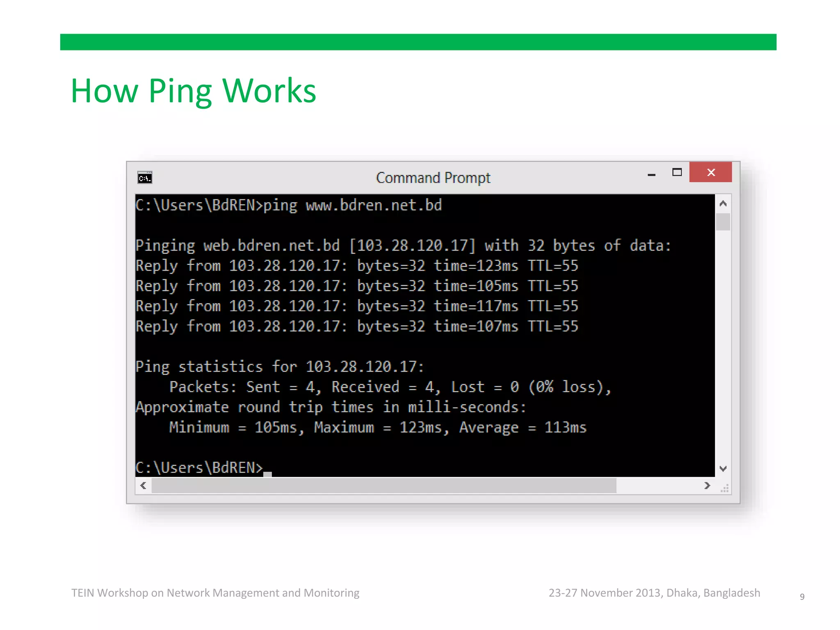Click the "Ping statistics for 103.28.120.17" line
Image resolution: width=840 pixels, height=630 pixels.
[x=279, y=367]
